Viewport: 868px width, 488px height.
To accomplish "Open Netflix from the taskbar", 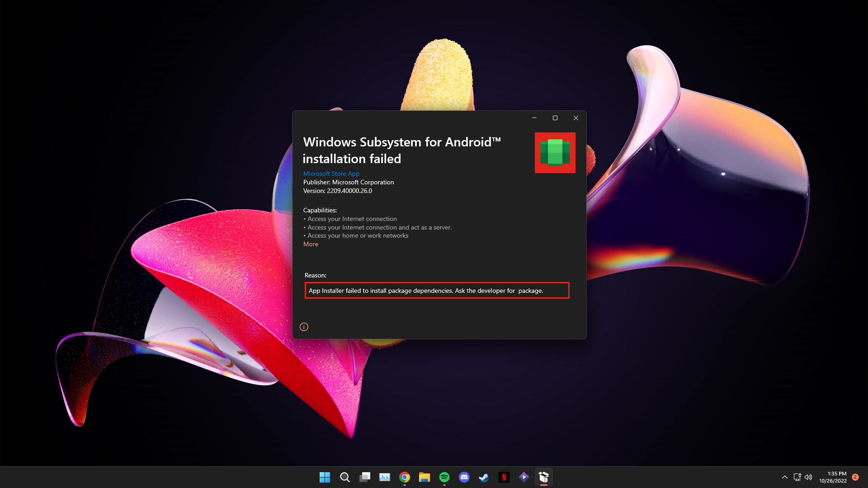I will [504, 477].
